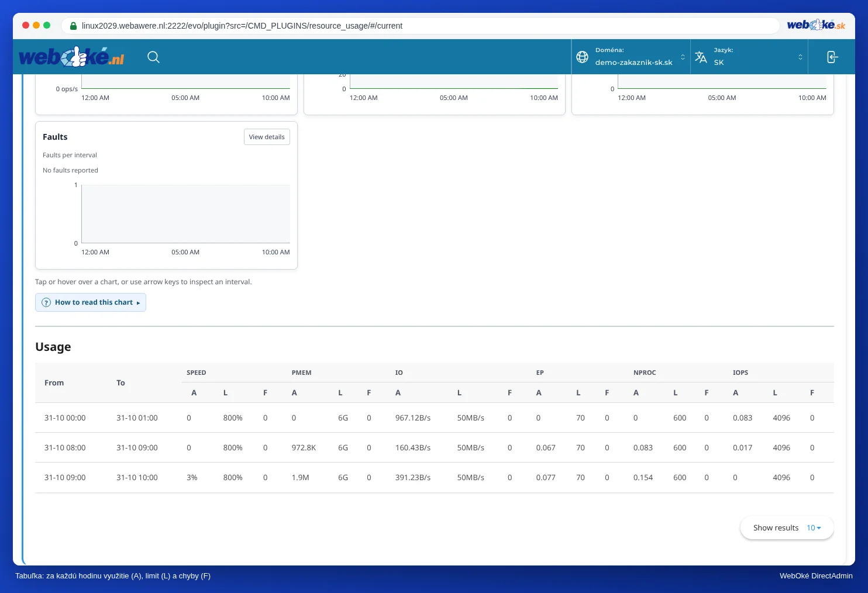
Task: Log out using the exit icon
Action: click(x=832, y=57)
